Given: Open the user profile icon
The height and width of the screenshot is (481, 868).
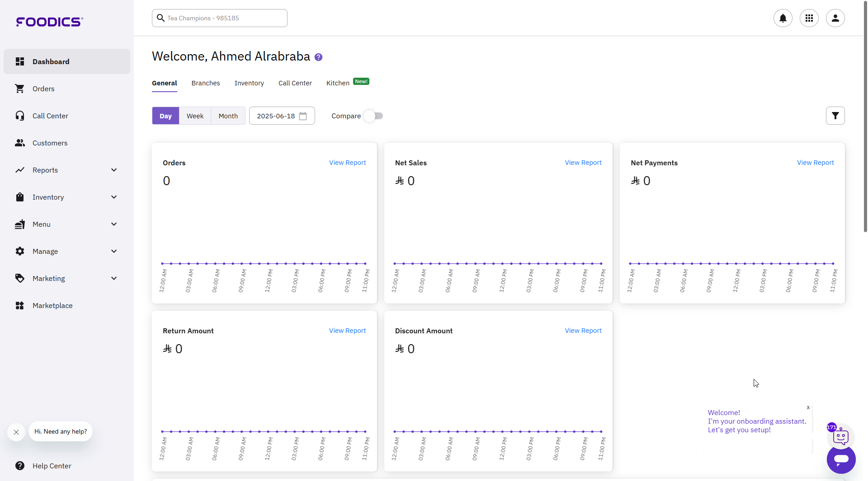Looking at the screenshot, I should coord(835,18).
